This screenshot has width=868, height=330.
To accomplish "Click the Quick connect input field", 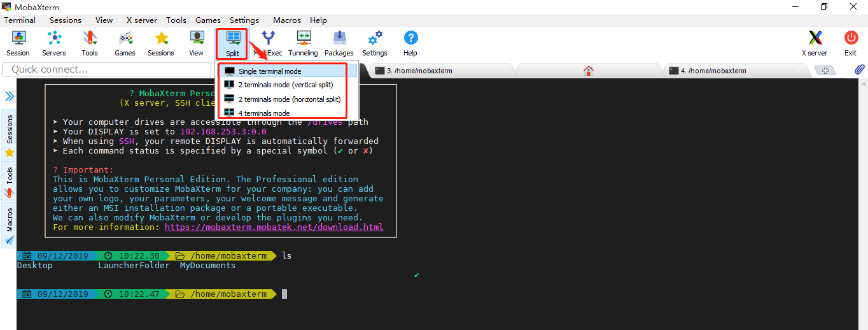I will [x=107, y=69].
